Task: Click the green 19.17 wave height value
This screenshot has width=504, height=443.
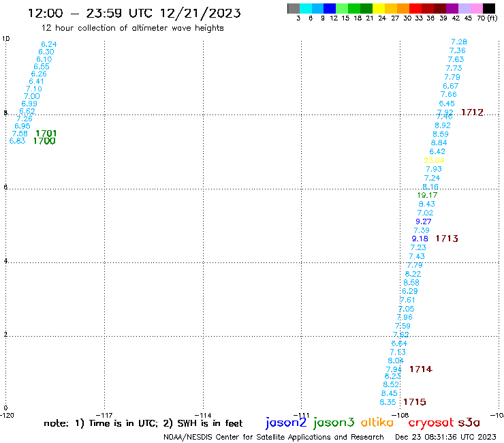Action: point(427,195)
